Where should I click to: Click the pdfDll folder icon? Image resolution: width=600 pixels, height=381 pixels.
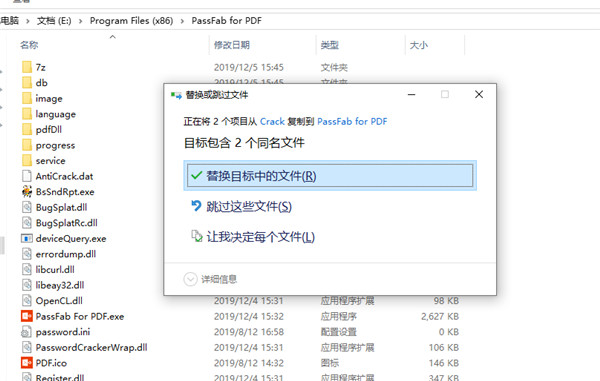(x=27, y=129)
